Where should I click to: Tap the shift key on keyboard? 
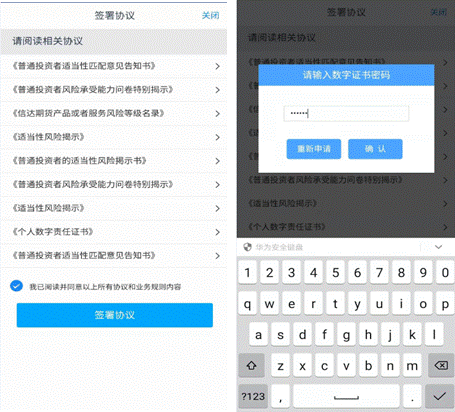pyautogui.click(x=252, y=366)
